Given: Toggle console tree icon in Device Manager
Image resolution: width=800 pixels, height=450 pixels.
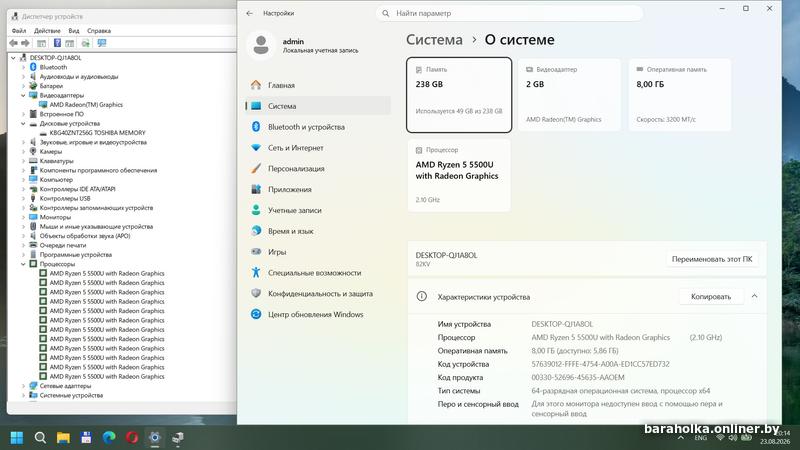Looking at the screenshot, I should 41,43.
